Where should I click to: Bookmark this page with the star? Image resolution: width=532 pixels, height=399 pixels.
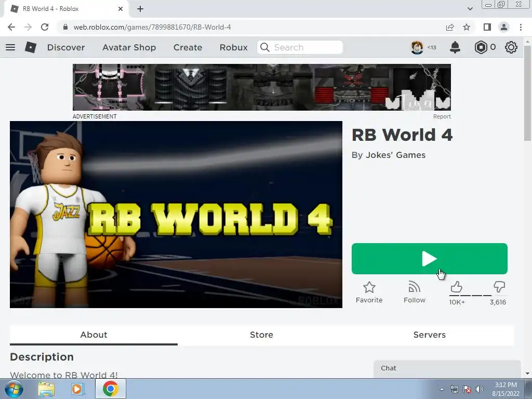click(x=467, y=27)
